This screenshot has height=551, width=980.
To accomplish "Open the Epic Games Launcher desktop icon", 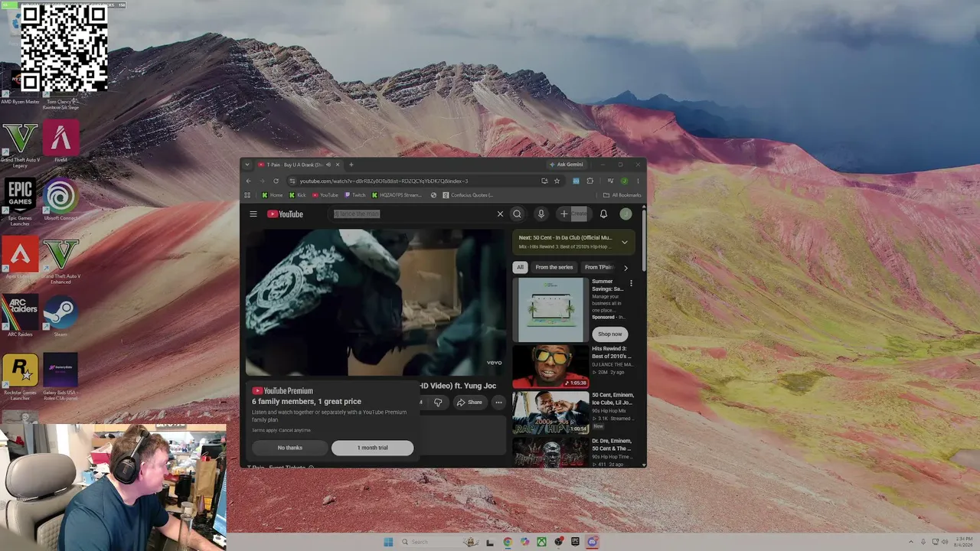I will (20, 202).
